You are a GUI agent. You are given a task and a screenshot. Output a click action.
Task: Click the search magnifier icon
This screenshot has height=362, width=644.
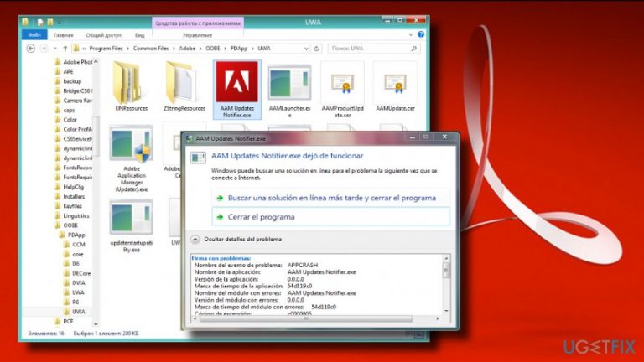(413, 49)
